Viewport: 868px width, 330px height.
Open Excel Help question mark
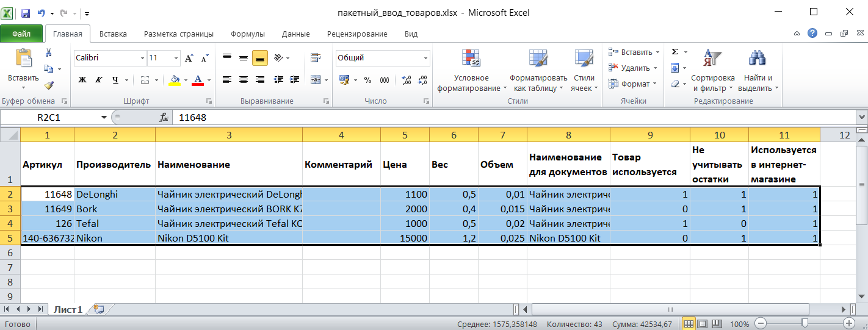tap(812, 34)
